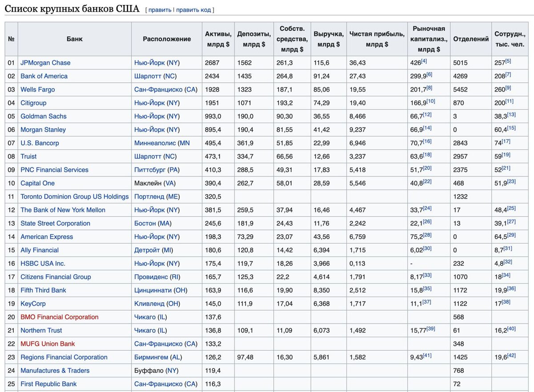This screenshot has height=392, width=534.
Task: Open the VA state link in Маклейн row
Action: pos(170,183)
